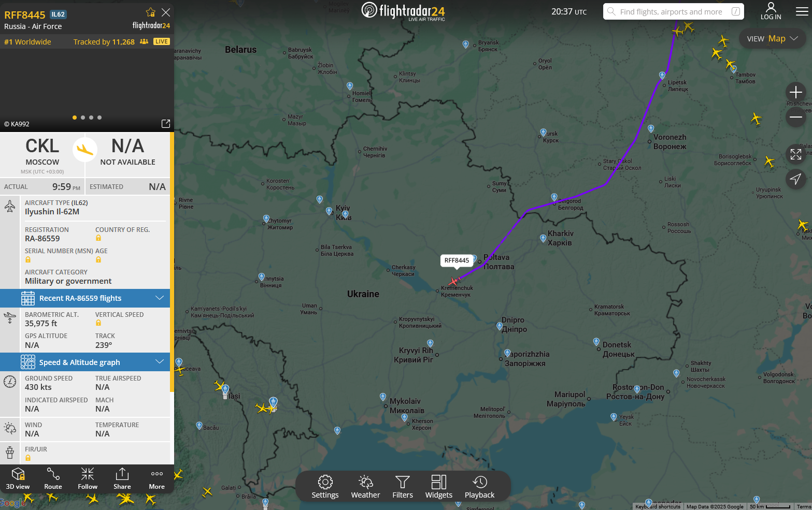
Task: Click the Belgorod airport pin
Action: pos(554,197)
